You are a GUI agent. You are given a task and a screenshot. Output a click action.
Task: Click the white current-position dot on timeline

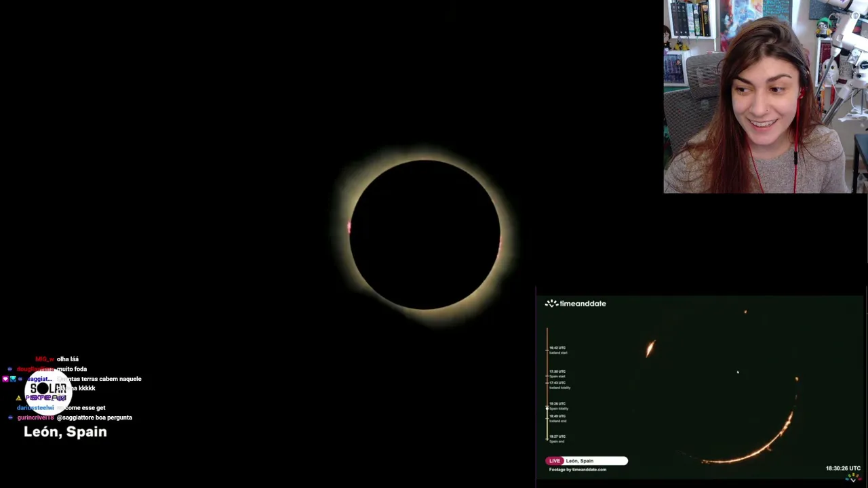point(547,409)
